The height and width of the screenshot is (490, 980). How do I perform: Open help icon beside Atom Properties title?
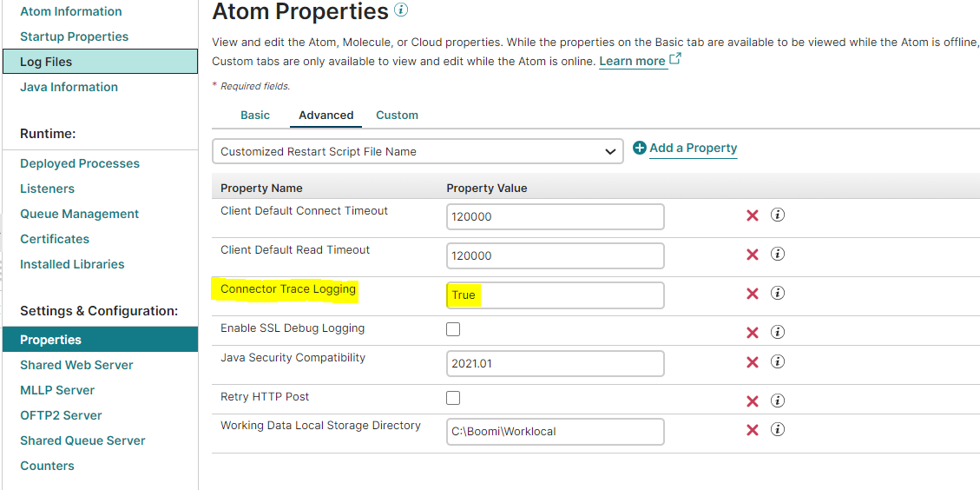click(400, 10)
